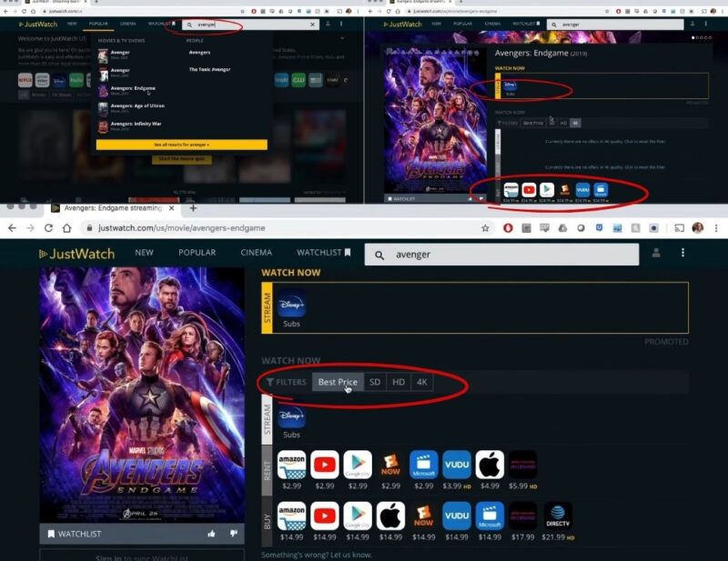The height and width of the screenshot is (561, 728).
Task: Open the Chrome profile avatar
Action: [x=697, y=228]
